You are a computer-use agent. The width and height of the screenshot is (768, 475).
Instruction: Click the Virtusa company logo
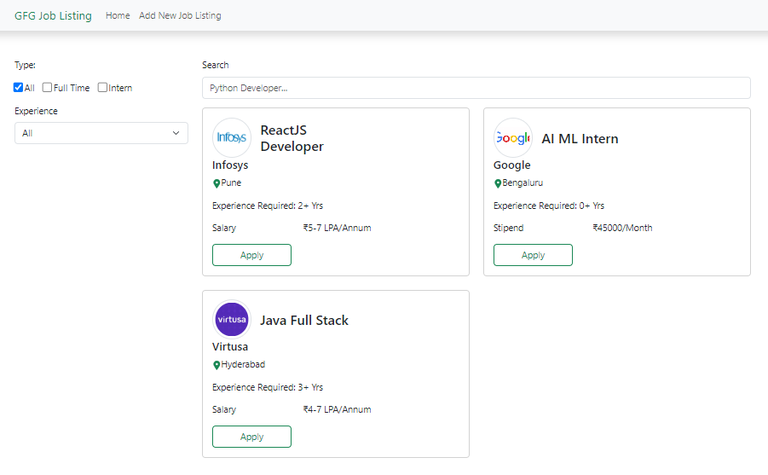click(x=232, y=320)
